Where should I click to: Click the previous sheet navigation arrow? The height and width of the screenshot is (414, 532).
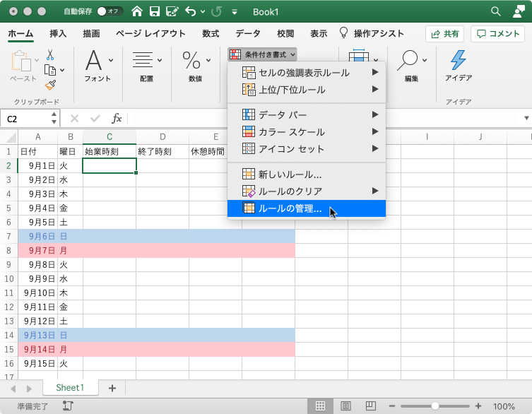13,389
